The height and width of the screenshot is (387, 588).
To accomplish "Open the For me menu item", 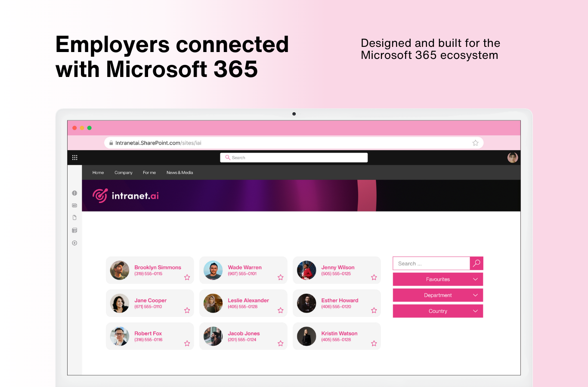I will click(149, 172).
